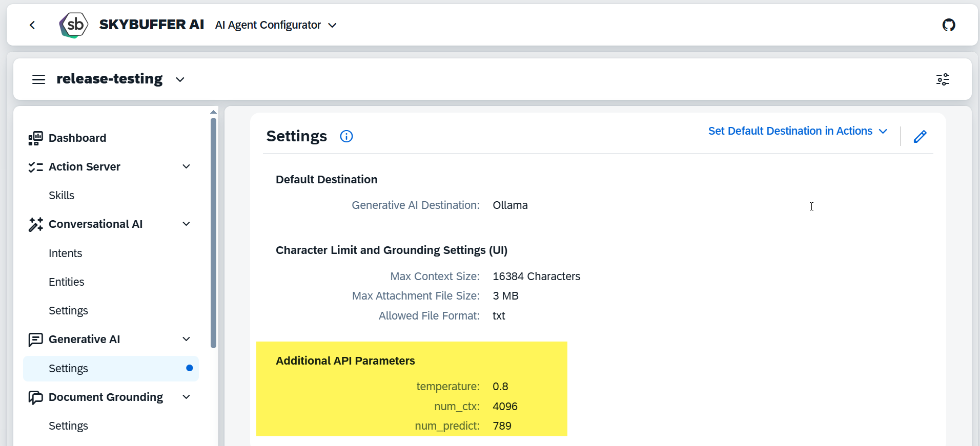Open the AI Agent Configurator dropdown
This screenshot has width=980, height=446.
coord(332,25)
